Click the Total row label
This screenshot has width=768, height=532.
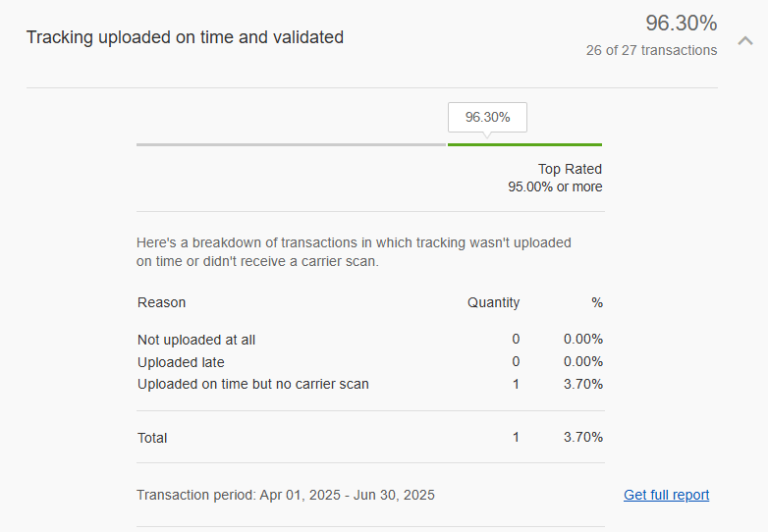(x=152, y=438)
